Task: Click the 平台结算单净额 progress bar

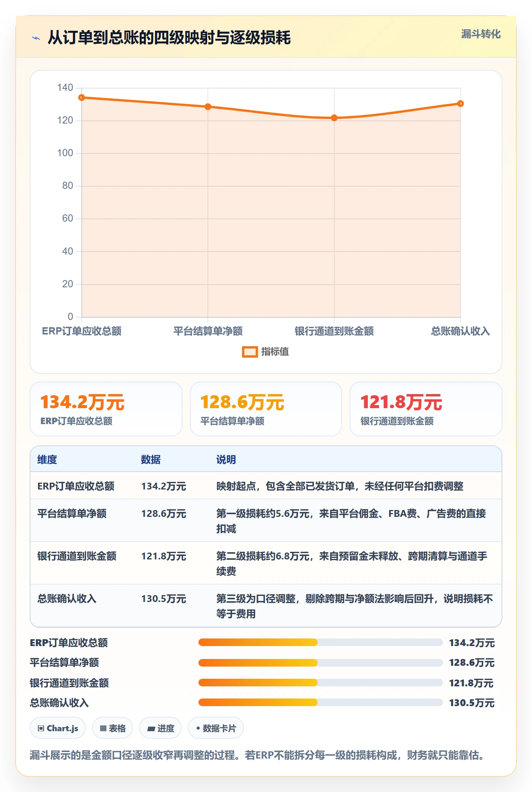Action: click(x=320, y=662)
